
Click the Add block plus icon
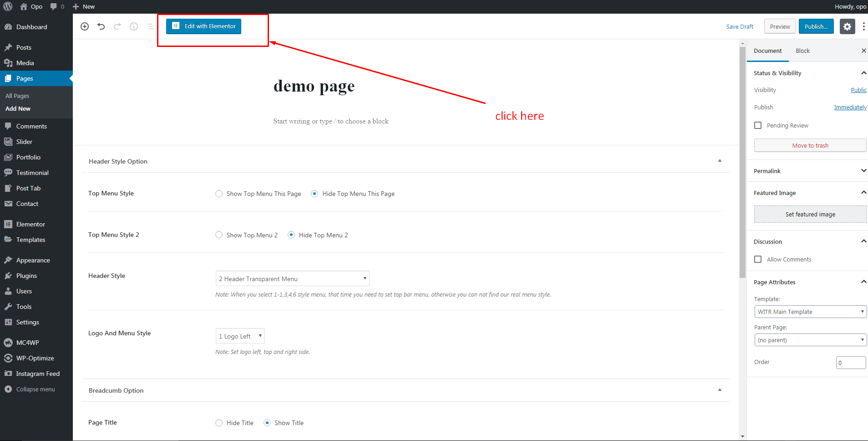click(85, 26)
